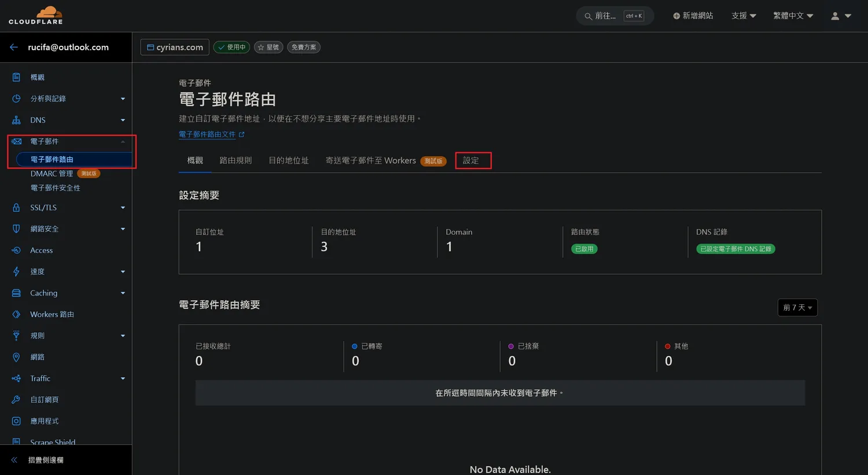Click the 前往... search box
The width and height of the screenshot is (868, 475).
(x=615, y=16)
